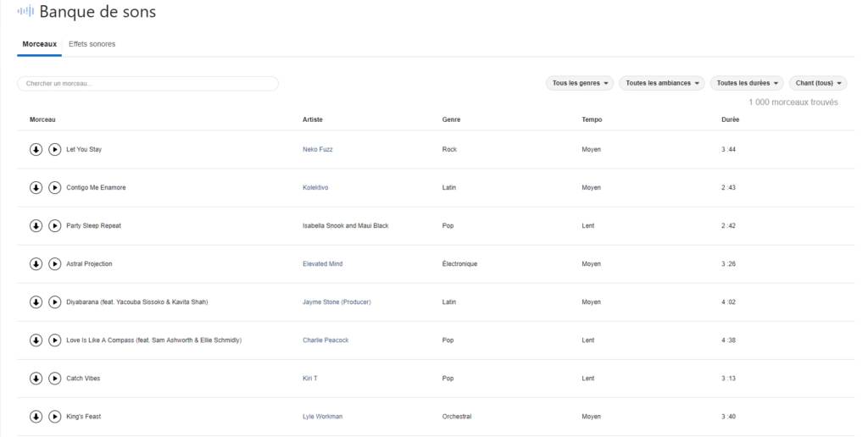Open artist link Neko Fuzz
Viewport: 868px width, 437px height.
click(x=318, y=149)
